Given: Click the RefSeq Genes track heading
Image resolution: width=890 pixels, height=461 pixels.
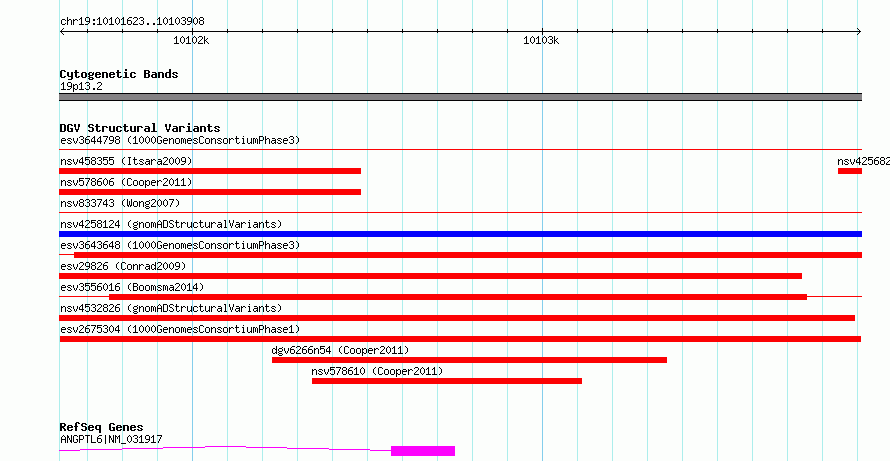Looking at the screenshot, I should click(x=102, y=427).
